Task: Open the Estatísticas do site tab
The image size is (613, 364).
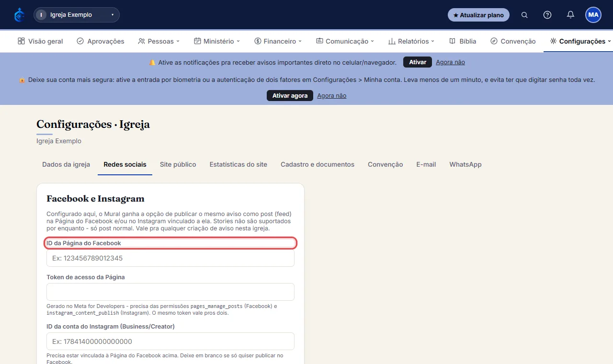Action: (x=238, y=164)
